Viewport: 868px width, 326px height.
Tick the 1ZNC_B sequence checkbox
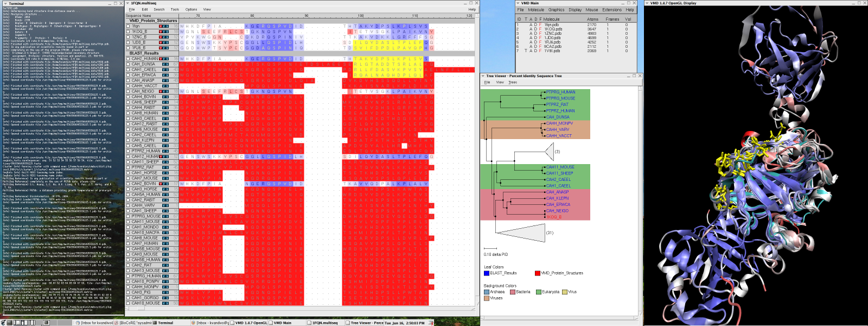click(x=129, y=37)
